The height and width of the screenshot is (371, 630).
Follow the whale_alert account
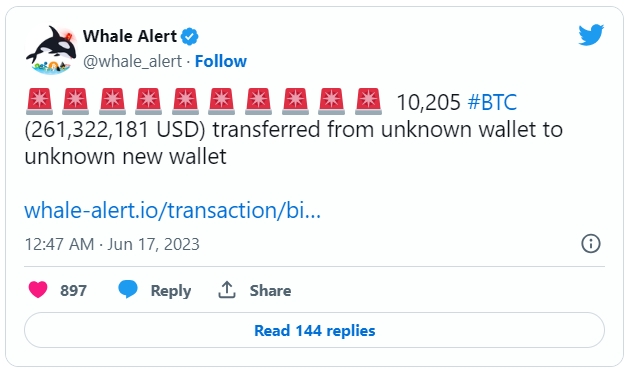[221, 61]
